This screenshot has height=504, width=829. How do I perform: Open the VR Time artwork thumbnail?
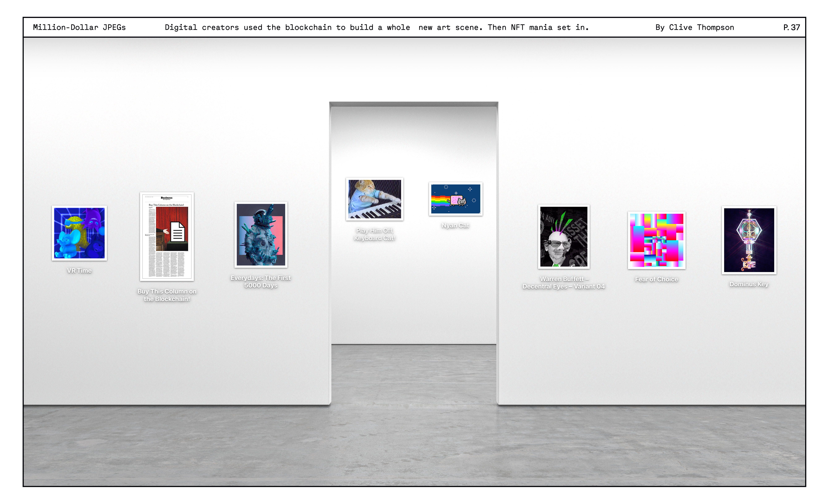(x=79, y=233)
